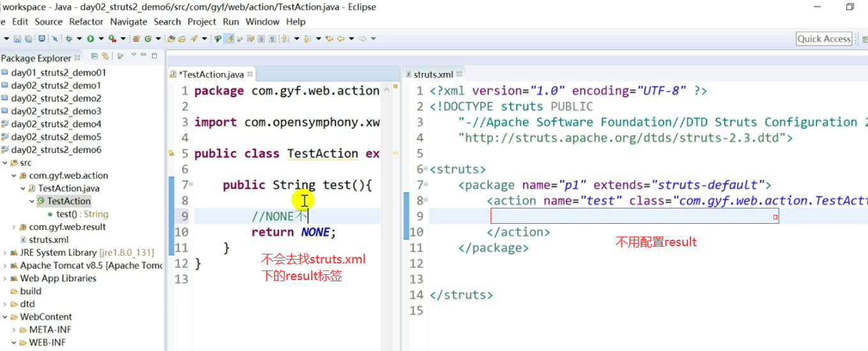Click the Forward navigation arrow icon
The width and height of the screenshot is (868, 351).
pos(362,39)
